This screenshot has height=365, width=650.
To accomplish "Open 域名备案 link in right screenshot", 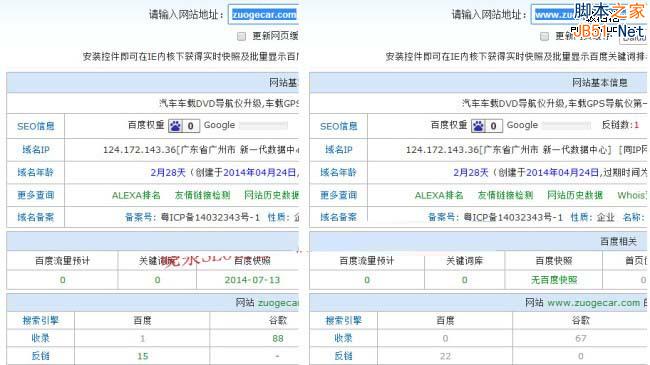I will (338, 217).
